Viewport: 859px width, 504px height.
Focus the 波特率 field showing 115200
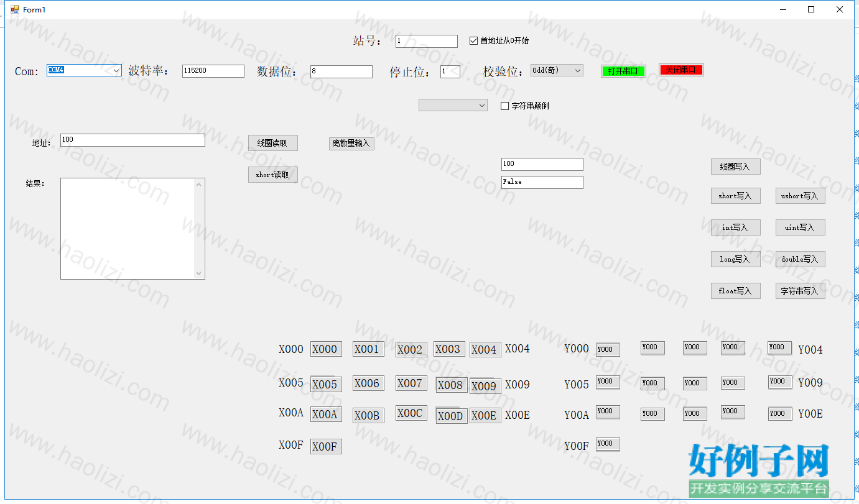pyautogui.click(x=213, y=71)
